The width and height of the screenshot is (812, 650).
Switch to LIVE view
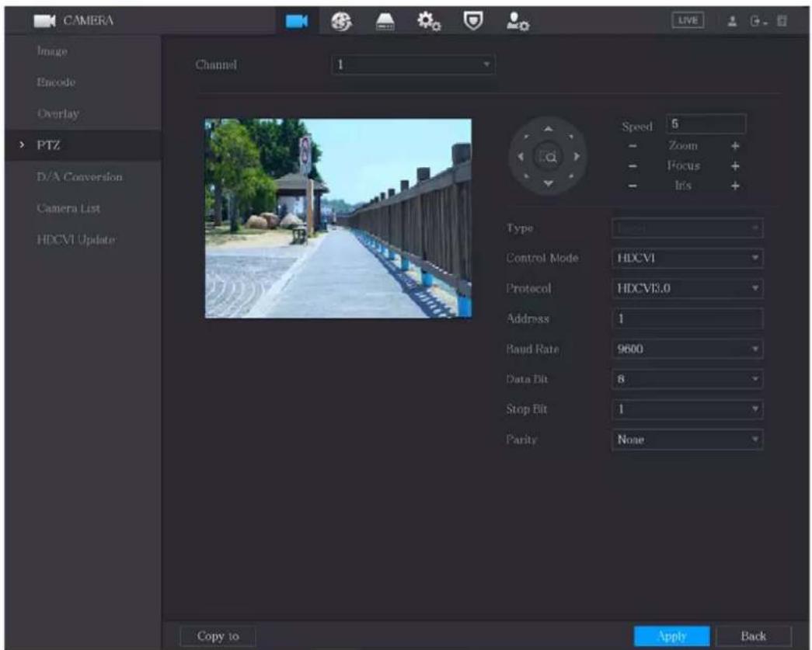688,21
